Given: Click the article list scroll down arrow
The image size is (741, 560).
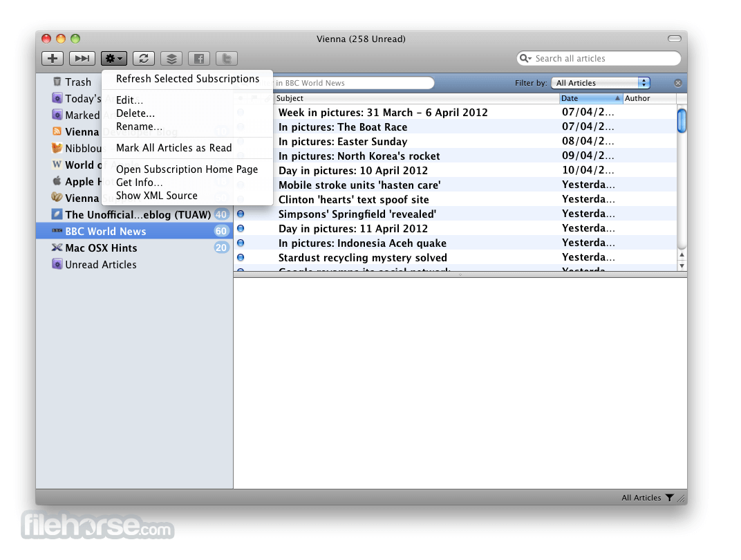Looking at the screenshot, I should (x=682, y=265).
